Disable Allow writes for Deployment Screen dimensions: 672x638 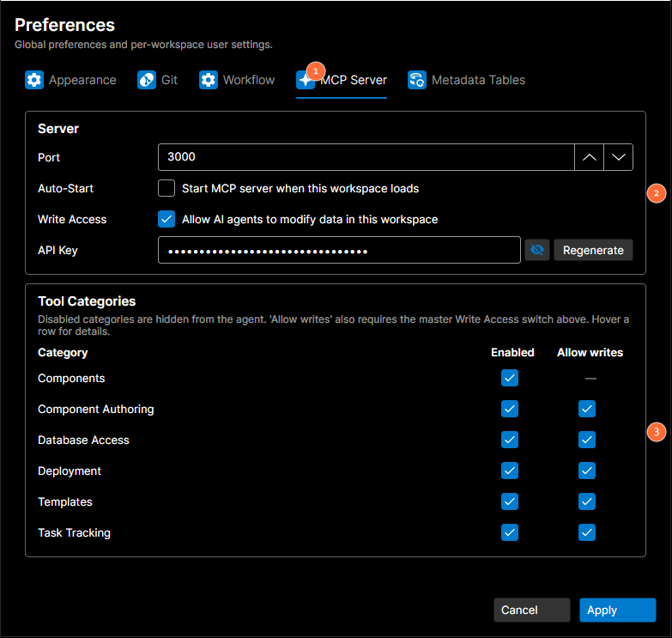coord(587,471)
